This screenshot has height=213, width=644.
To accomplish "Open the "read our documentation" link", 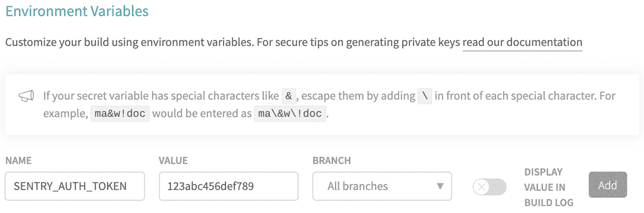I will [x=522, y=42].
